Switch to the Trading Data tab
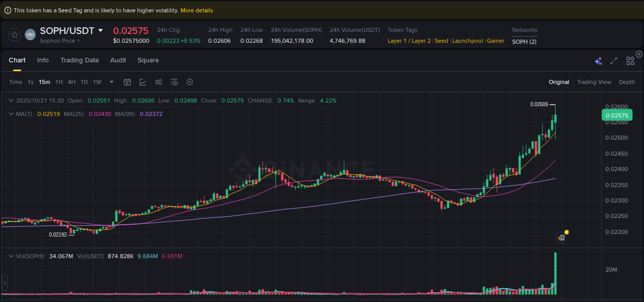Image resolution: width=644 pixels, height=302 pixels. pyautogui.click(x=79, y=60)
